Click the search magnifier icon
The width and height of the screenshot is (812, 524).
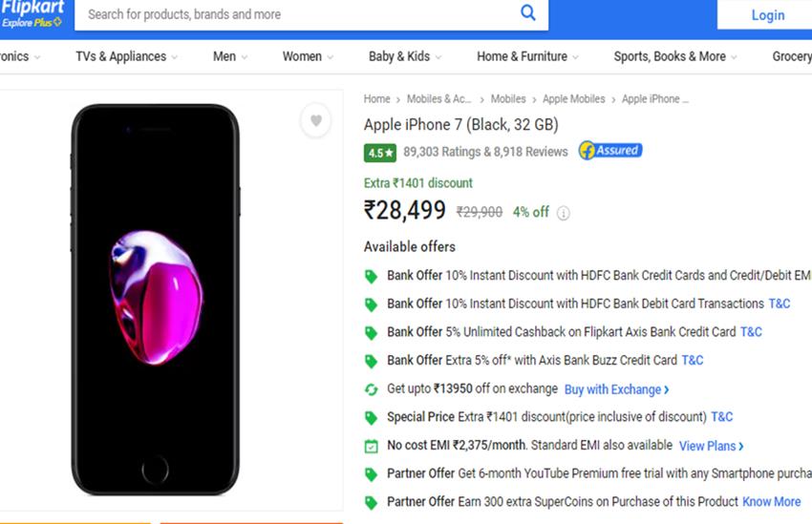[x=528, y=13]
